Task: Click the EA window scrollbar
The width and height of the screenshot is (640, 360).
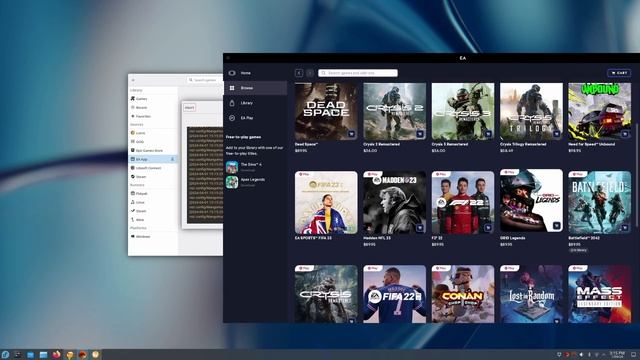Action: (636, 176)
